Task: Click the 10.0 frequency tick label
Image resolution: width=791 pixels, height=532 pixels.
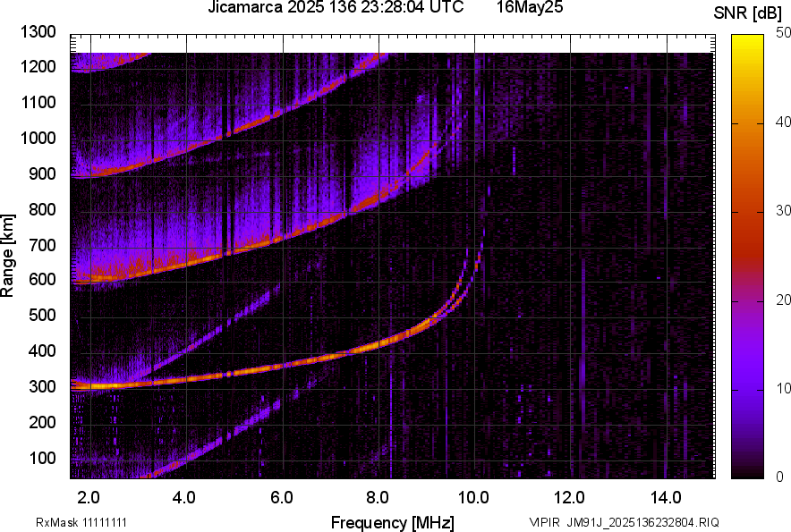Action: 473,498
